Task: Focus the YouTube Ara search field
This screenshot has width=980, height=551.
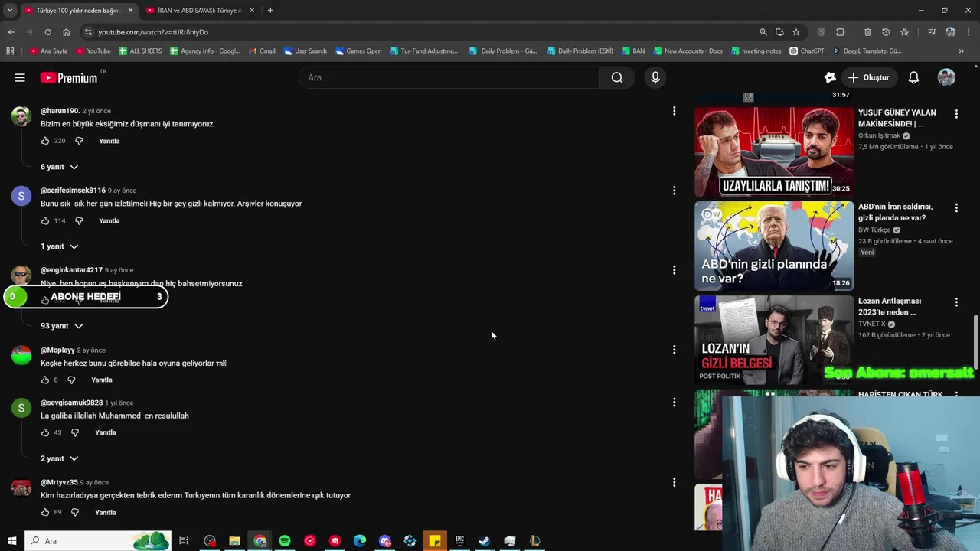Action: 449,77
